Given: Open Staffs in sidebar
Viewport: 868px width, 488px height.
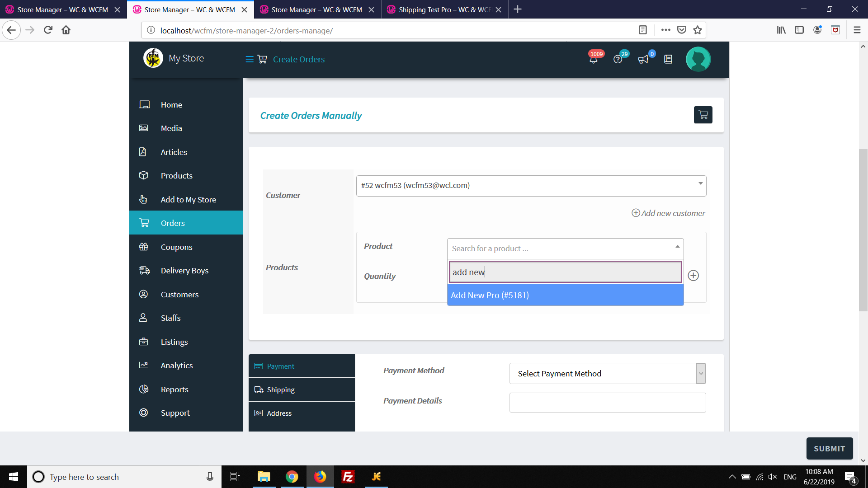Looking at the screenshot, I should coord(186,318).
